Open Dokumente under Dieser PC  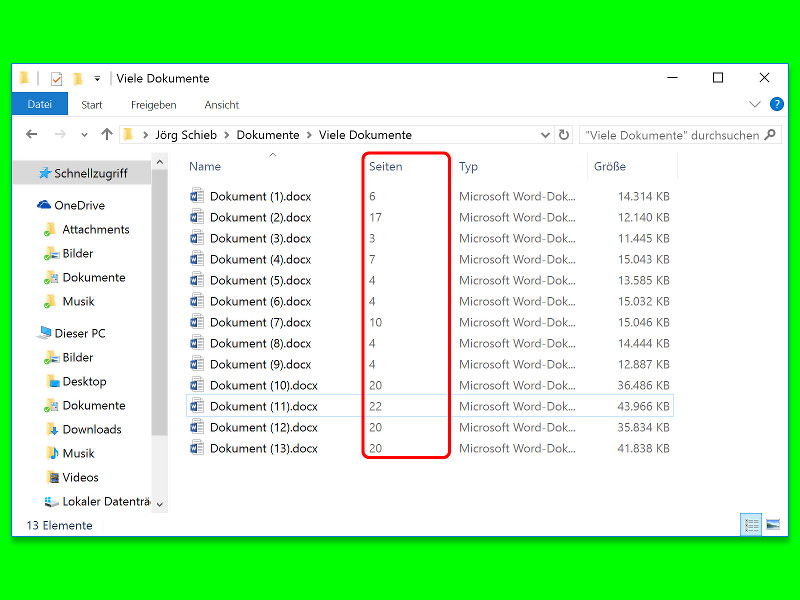(85, 405)
